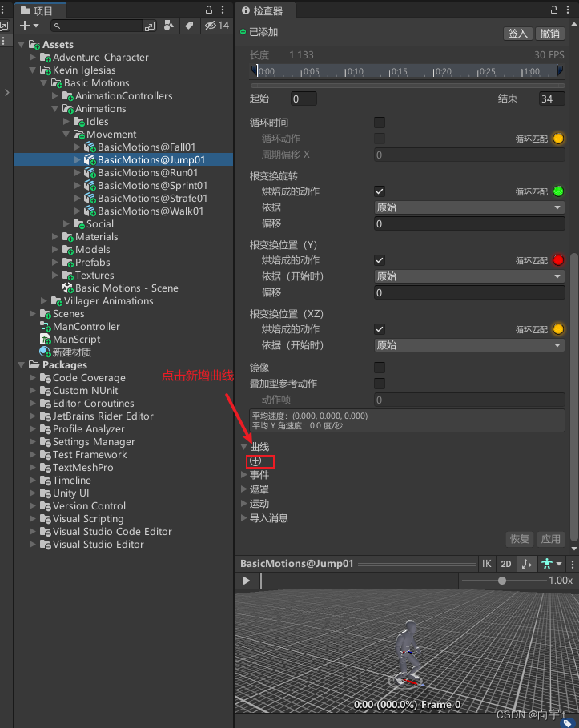Image resolution: width=579 pixels, height=728 pixels.
Task: Click the 签入 button
Action: coord(517,34)
